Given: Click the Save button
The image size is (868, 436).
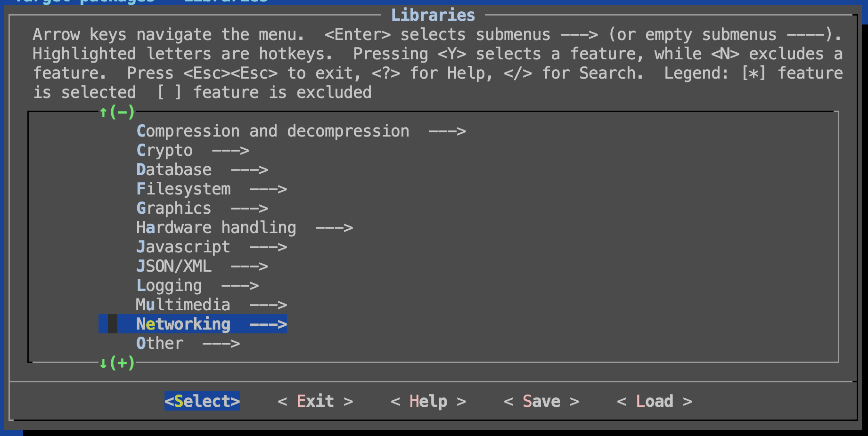Looking at the screenshot, I should click(x=541, y=401).
